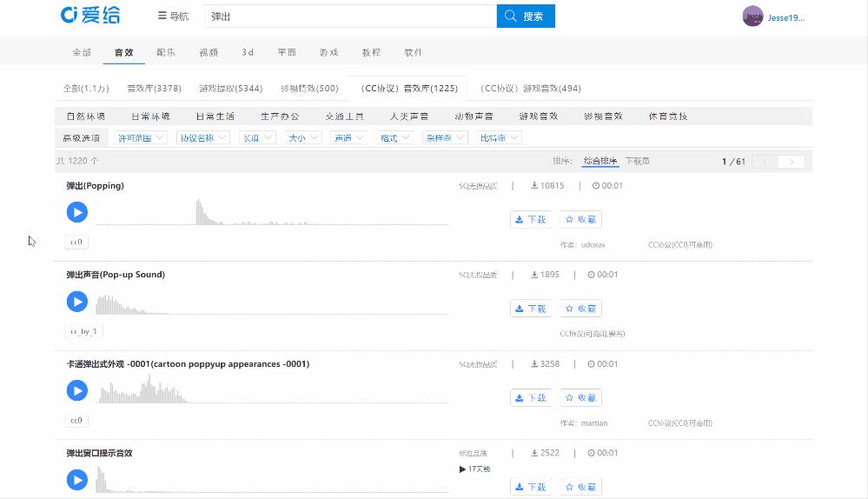Expand the 许可范围 filter dropdown
The width and height of the screenshot is (868, 499).
(141, 137)
